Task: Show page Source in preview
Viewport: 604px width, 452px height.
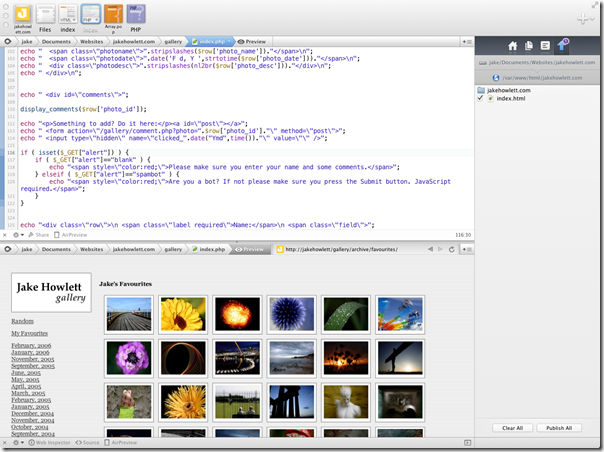Action: pos(87,442)
